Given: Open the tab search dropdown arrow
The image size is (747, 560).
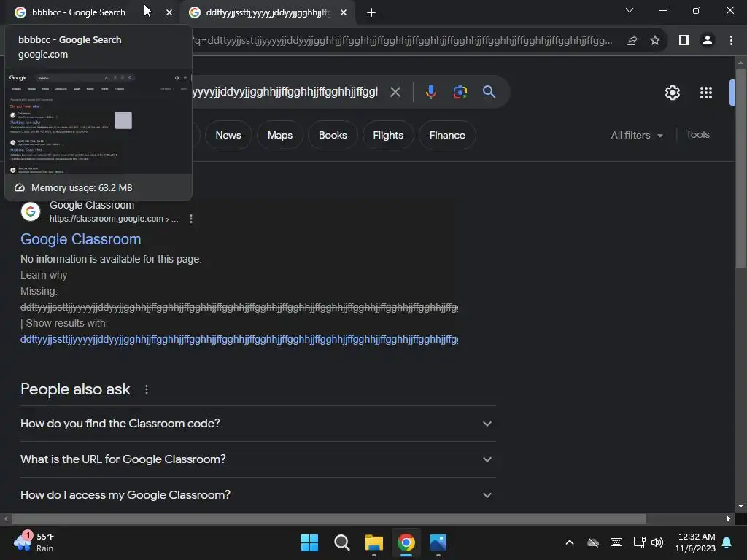Looking at the screenshot, I should pos(630,10).
